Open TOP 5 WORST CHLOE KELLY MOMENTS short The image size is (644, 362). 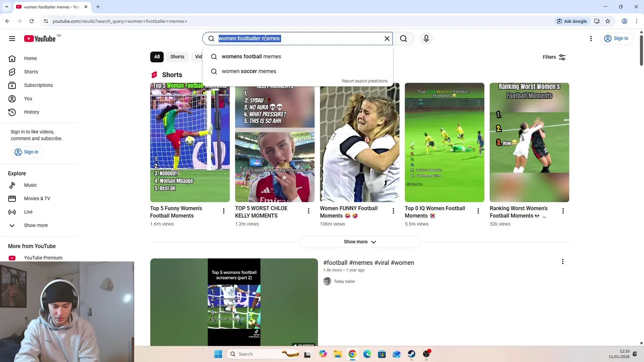(x=275, y=142)
